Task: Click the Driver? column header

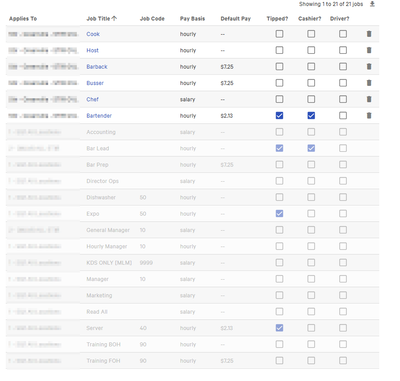Action: click(x=340, y=19)
